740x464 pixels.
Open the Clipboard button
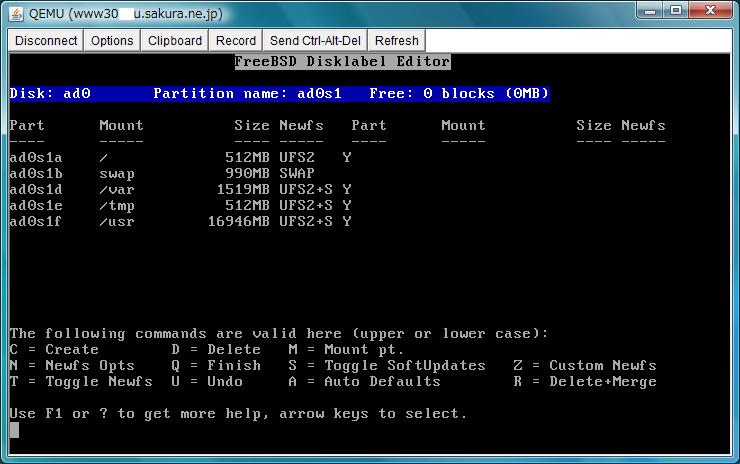[x=175, y=41]
